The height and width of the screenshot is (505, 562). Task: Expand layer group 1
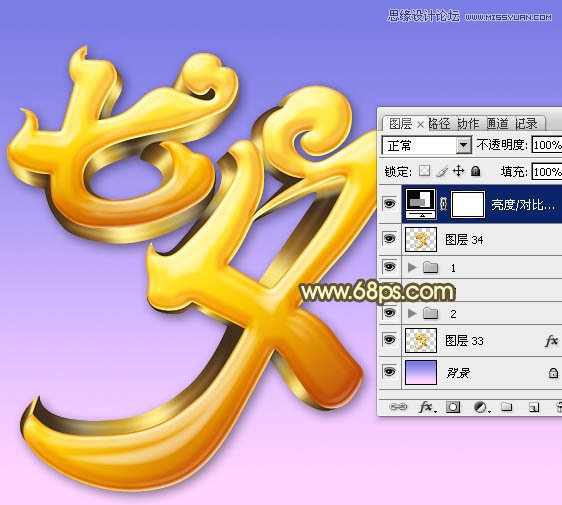tap(412, 267)
